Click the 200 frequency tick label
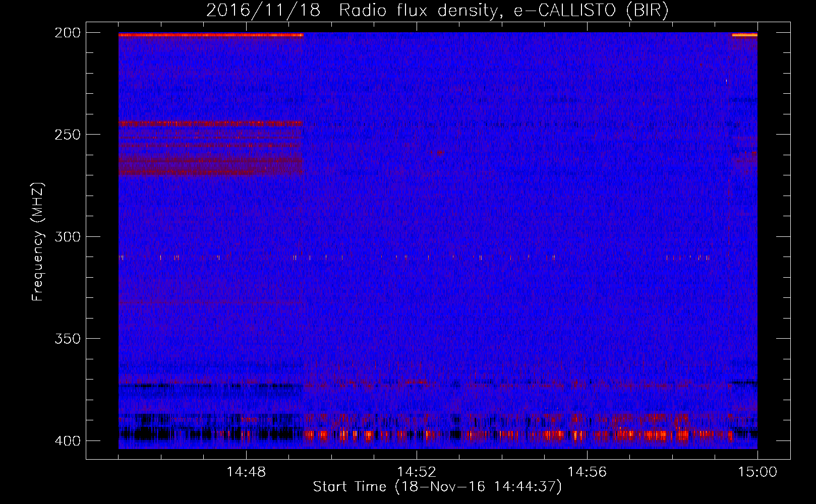Screen dimensions: 816x504 click(x=67, y=33)
